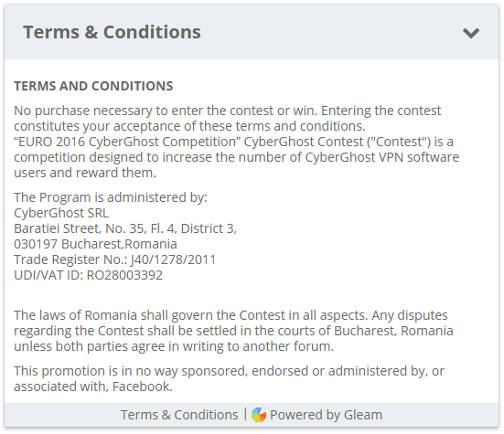504x434 pixels.
Task: Click the colorful Gleam logo icon
Action: (259, 415)
